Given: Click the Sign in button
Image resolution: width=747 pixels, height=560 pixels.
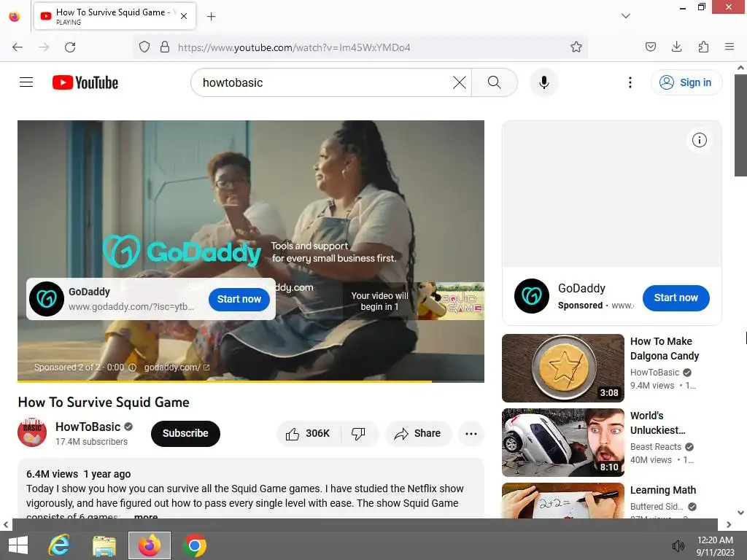Looking at the screenshot, I should coord(686,82).
